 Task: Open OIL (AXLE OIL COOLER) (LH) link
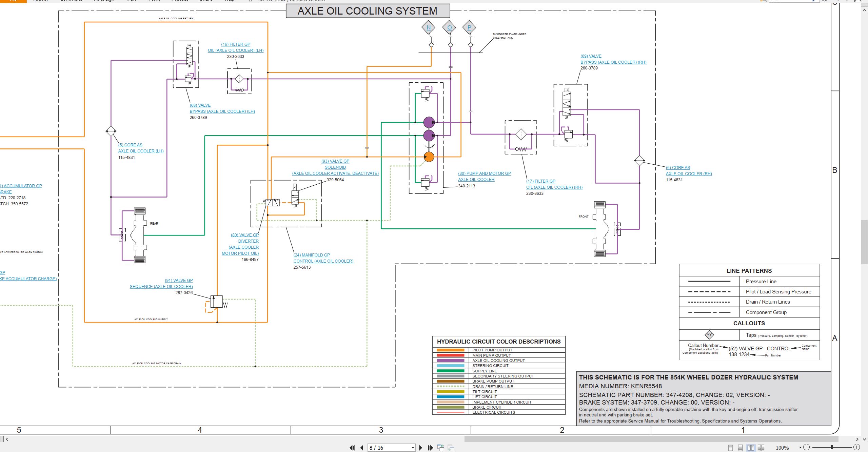tap(236, 50)
